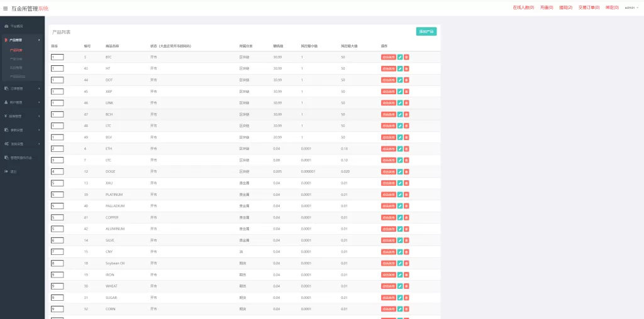Click the sort order field for ETH
The width and height of the screenshot is (644, 319).
coord(57,149)
